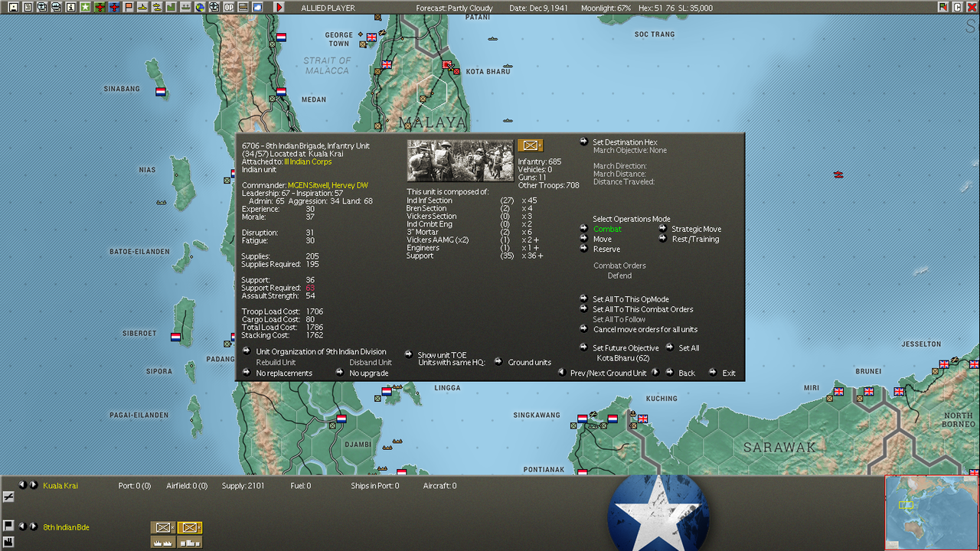Viewport: 980px width, 551px height.
Task: Click the globe toolbar icon
Action: (x=200, y=8)
